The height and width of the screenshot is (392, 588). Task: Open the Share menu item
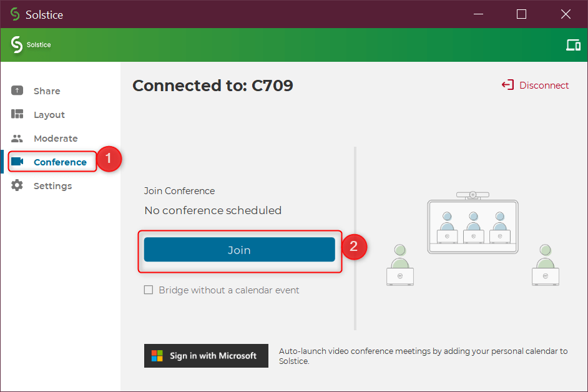pyautogui.click(x=47, y=91)
